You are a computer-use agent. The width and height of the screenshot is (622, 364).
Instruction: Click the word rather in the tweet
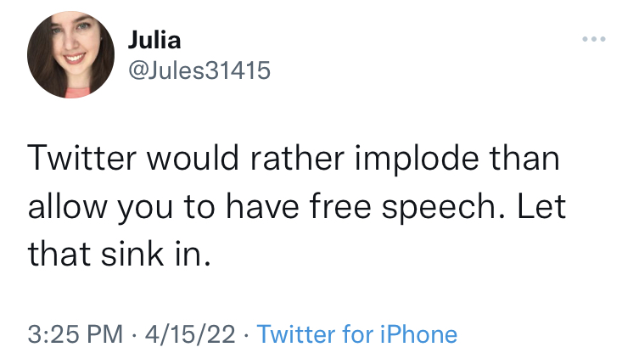[x=297, y=158]
